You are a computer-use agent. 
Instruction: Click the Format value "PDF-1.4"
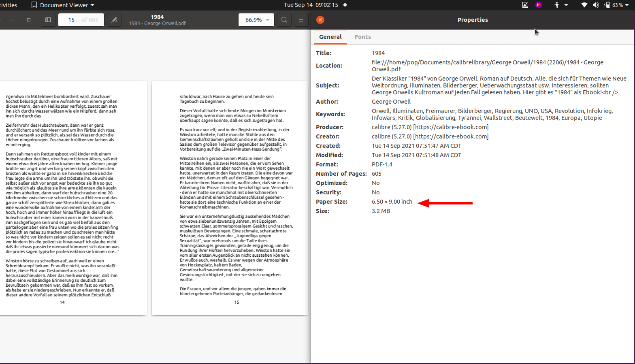tap(382, 164)
